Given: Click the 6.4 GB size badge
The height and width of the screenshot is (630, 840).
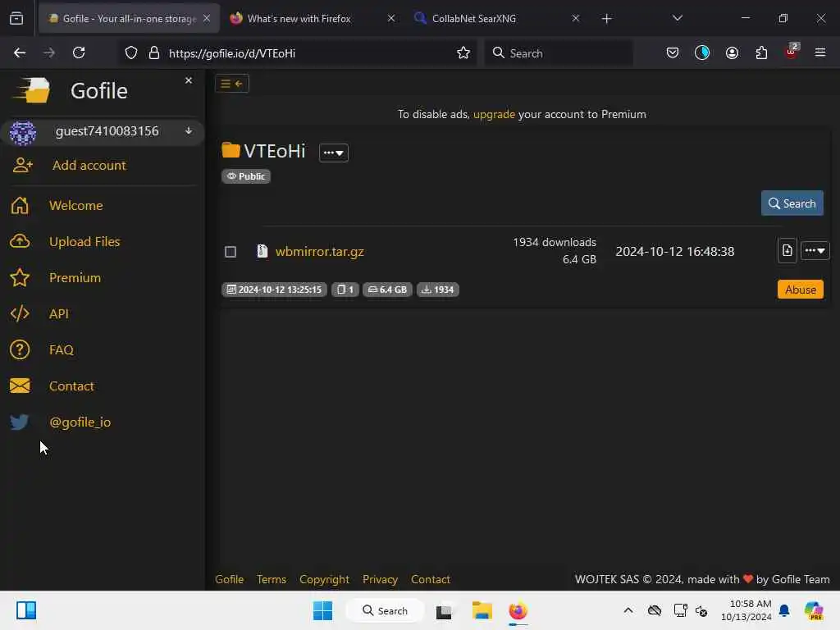Looking at the screenshot, I should 387,290.
